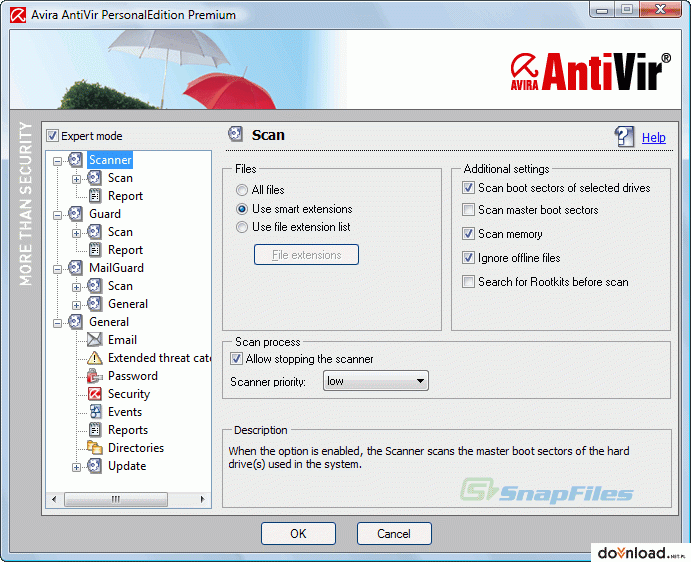This screenshot has width=691, height=562.
Task: Uncheck the Scan memory option
Action: (468, 234)
